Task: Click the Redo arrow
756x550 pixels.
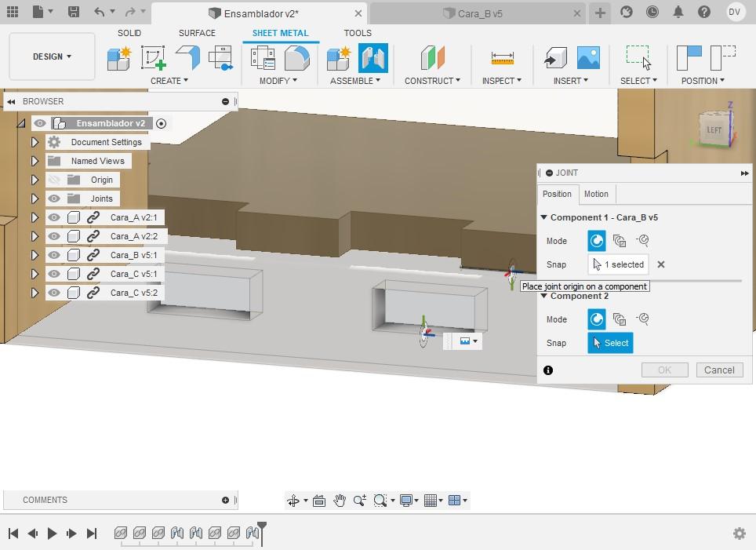Action: (x=130, y=12)
